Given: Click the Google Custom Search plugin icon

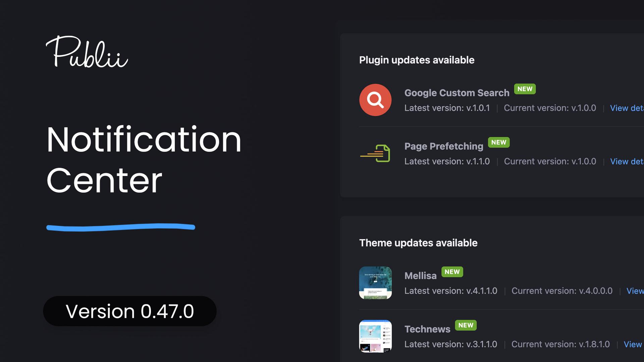Looking at the screenshot, I should (375, 100).
